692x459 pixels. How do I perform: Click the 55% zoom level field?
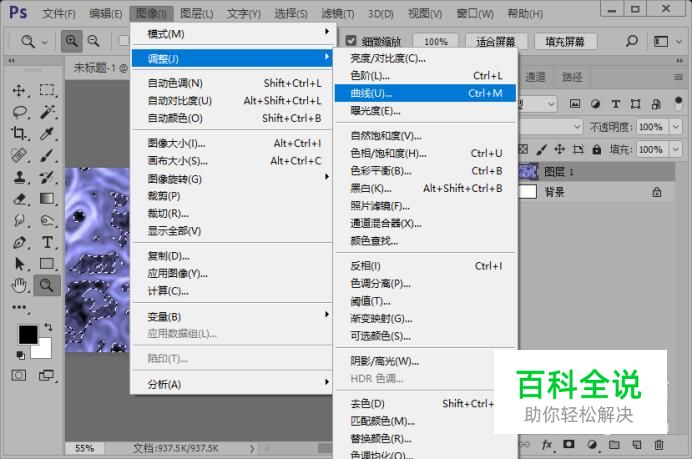click(x=84, y=448)
